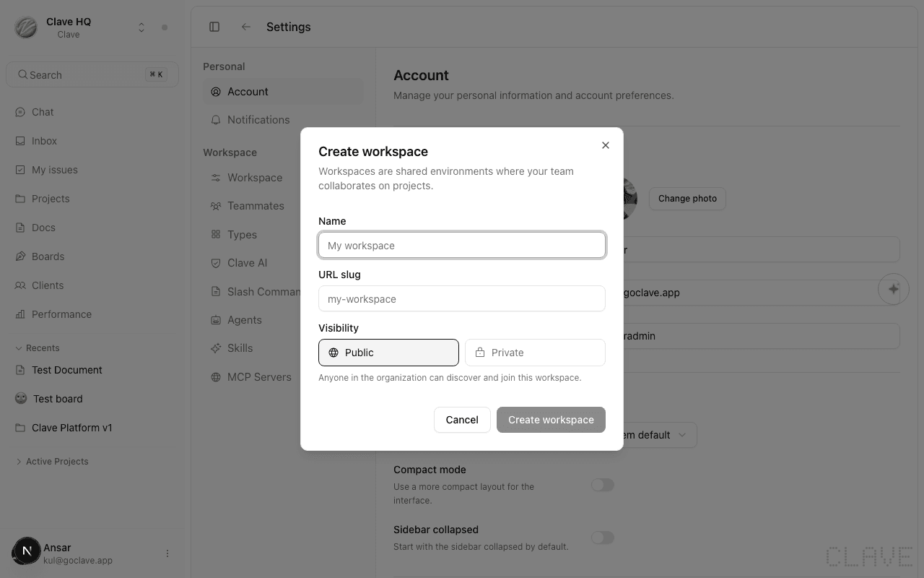
Task: Open the Chat section in sidebar
Action: click(41, 112)
